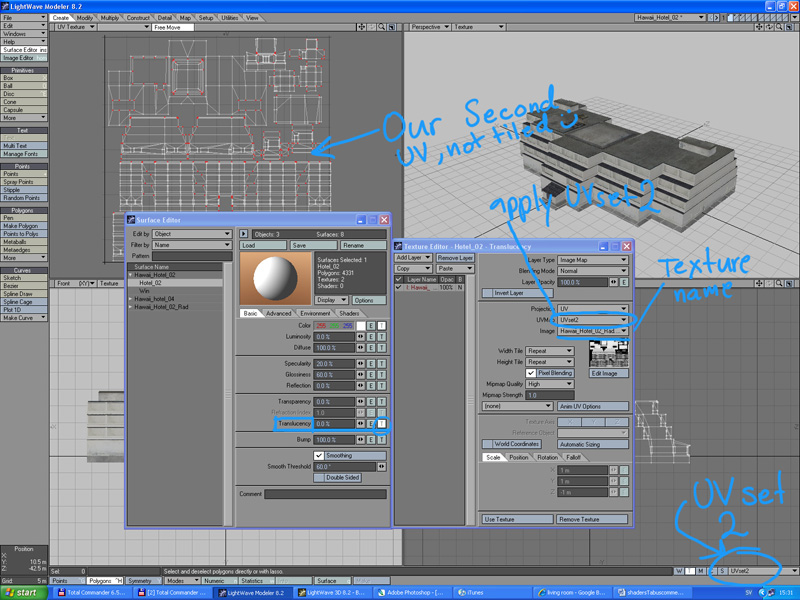Screen dimensions: 800x600
Task: Open the Add Layer dropdown
Action: pos(413,258)
